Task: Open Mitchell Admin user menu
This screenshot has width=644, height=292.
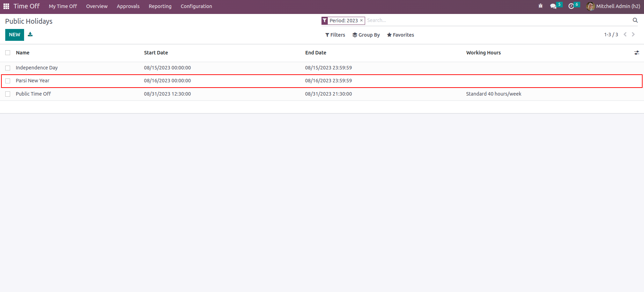Action: pyautogui.click(x=613, y=6)
